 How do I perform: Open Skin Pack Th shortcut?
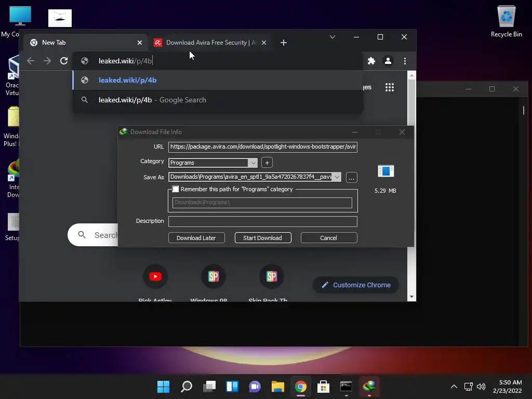(x=271, y=276)
